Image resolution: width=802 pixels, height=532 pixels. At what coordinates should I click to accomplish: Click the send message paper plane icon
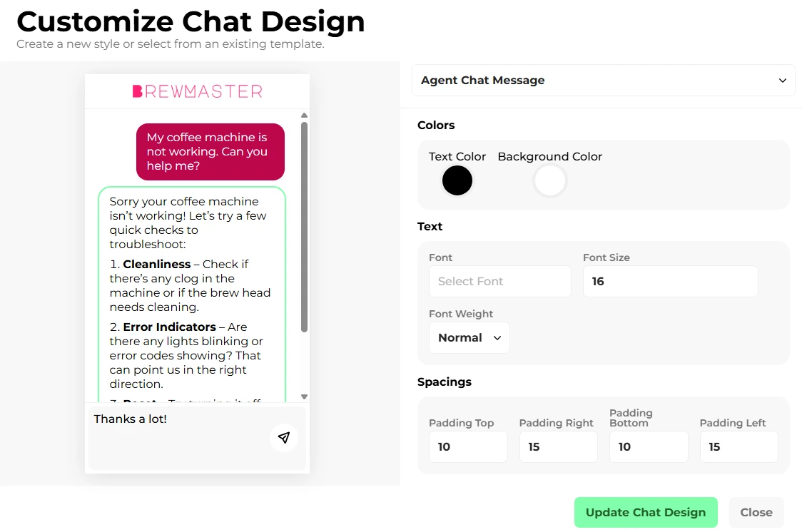pos(284,438)
